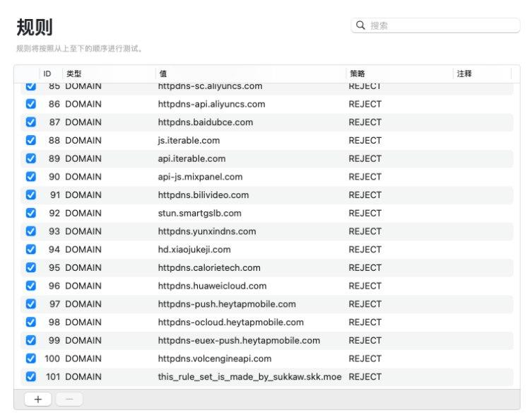Screen dimensions: 532x413
Task: Sort by the ID column header
Action: coord(47,74)
